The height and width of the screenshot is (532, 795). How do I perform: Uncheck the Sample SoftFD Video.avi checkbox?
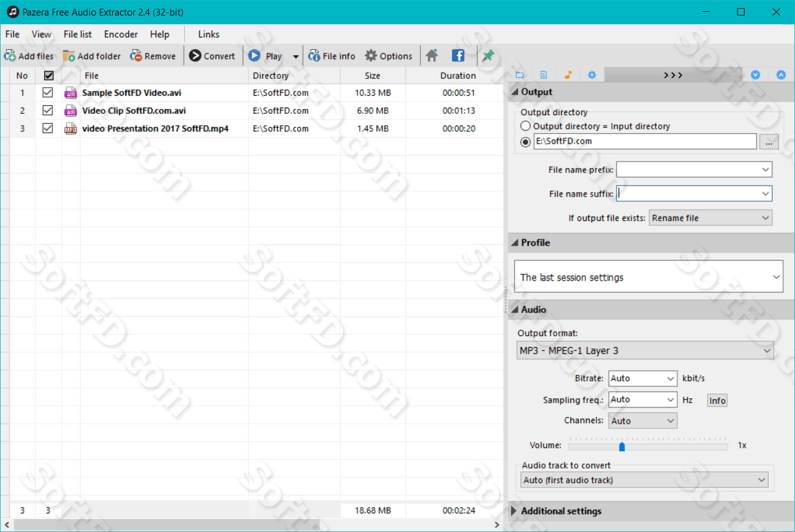[47, 93]
